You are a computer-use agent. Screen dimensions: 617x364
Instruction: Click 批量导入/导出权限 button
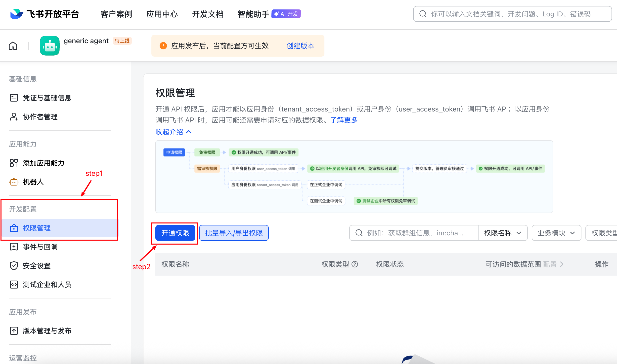[x=234, y=233]
